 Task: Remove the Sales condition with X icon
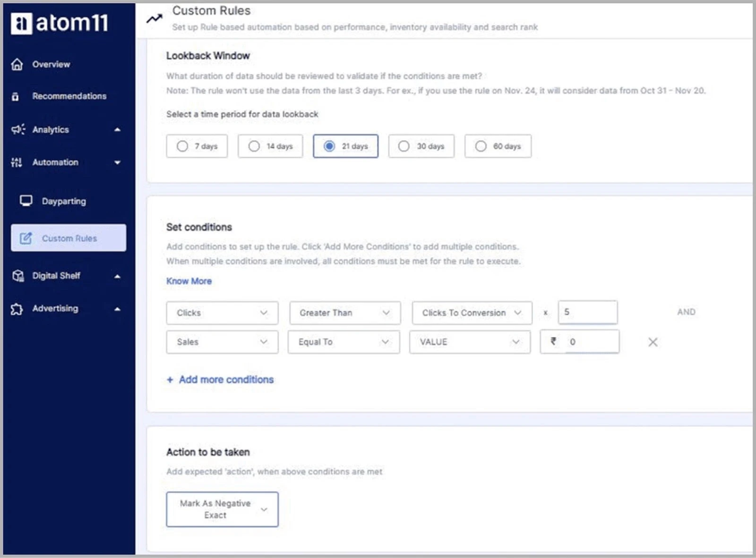[x=653, y=342]
